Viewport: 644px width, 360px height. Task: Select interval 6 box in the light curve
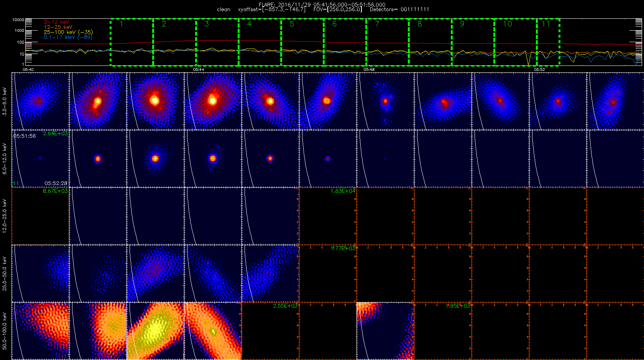pos(345,42)
